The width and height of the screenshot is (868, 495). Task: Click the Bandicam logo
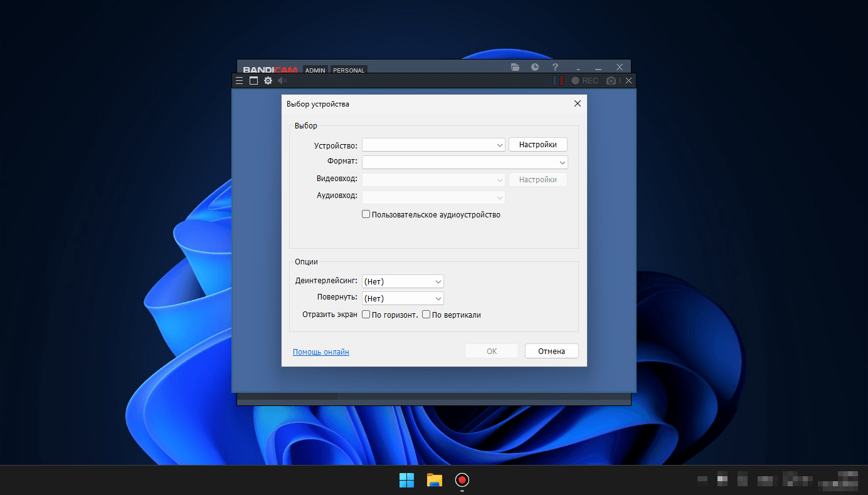coord(270,70)
